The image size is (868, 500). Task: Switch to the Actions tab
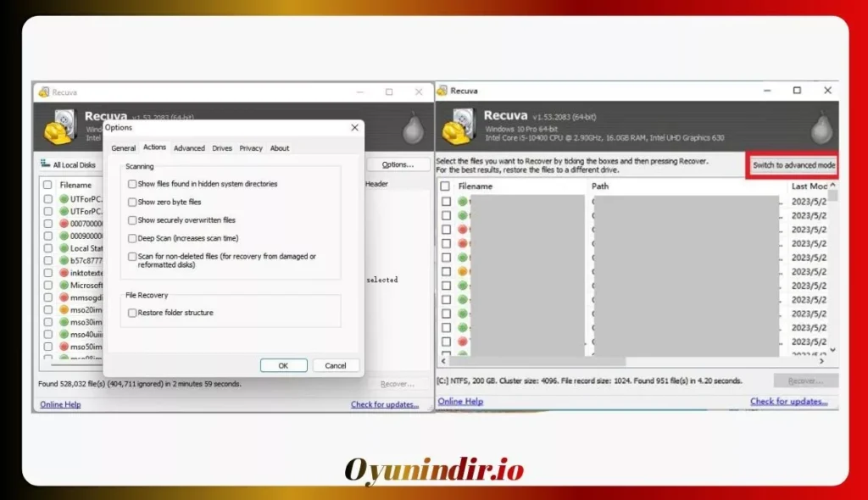point(154,147)
